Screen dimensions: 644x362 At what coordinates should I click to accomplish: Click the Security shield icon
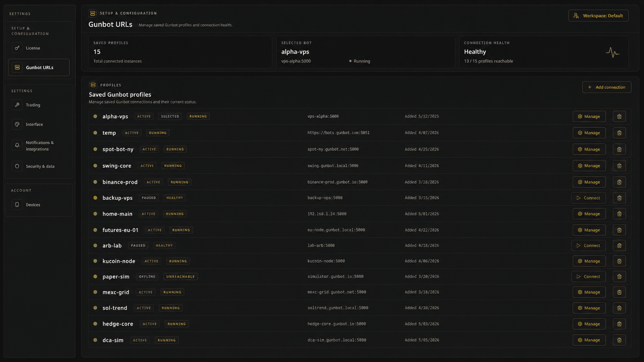pos(17,166)
